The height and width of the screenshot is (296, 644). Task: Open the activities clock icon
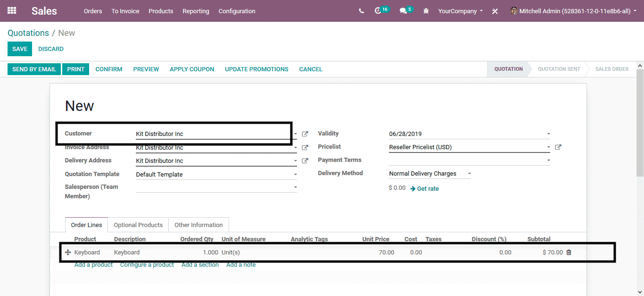coord(378,11)
